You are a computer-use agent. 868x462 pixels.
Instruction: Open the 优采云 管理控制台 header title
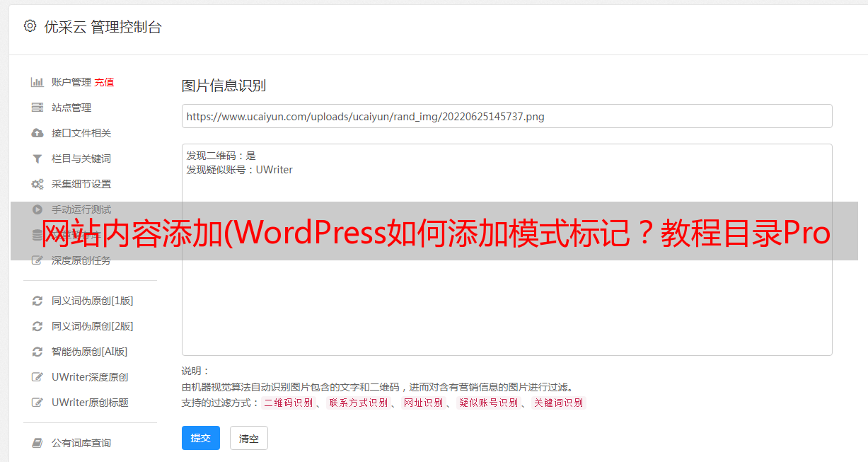(103, 27)
